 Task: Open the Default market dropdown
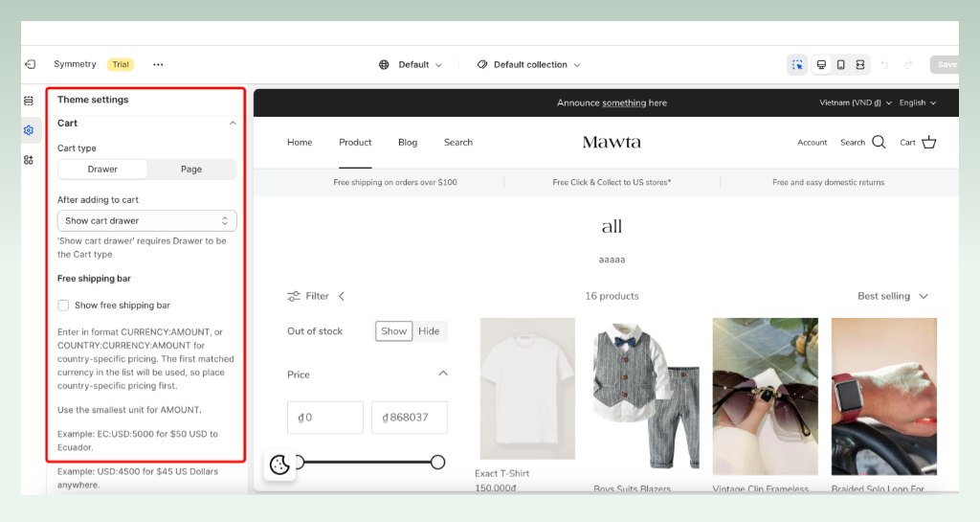(x=411, y=64)
